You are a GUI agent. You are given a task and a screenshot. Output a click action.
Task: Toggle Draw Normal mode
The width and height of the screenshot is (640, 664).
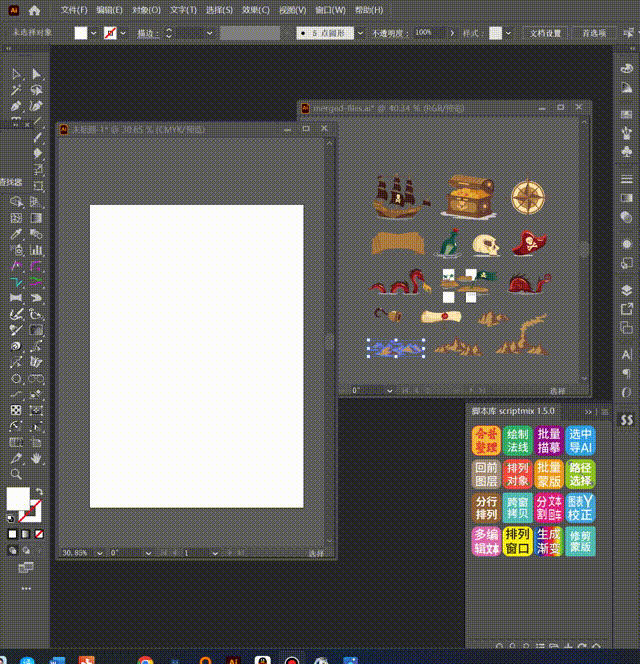(x=13, y=551)
